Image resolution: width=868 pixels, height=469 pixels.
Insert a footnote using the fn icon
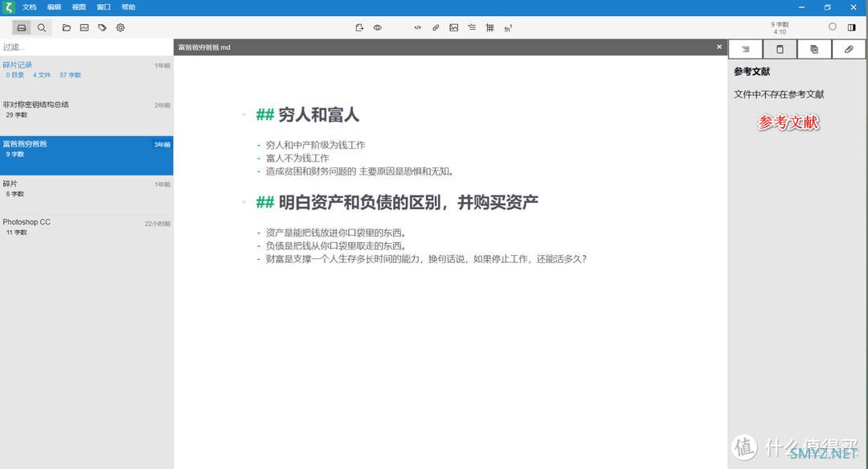[509, 28]
